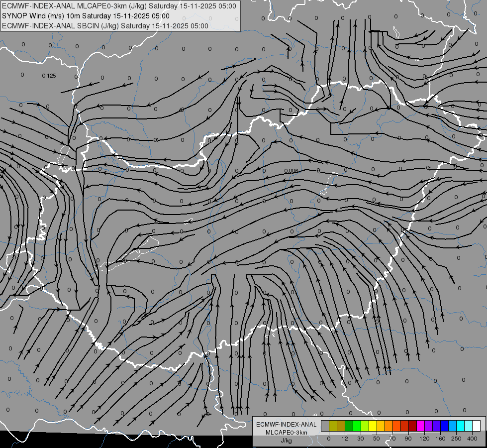Click the 0.006 value on the map

(291, 171)
